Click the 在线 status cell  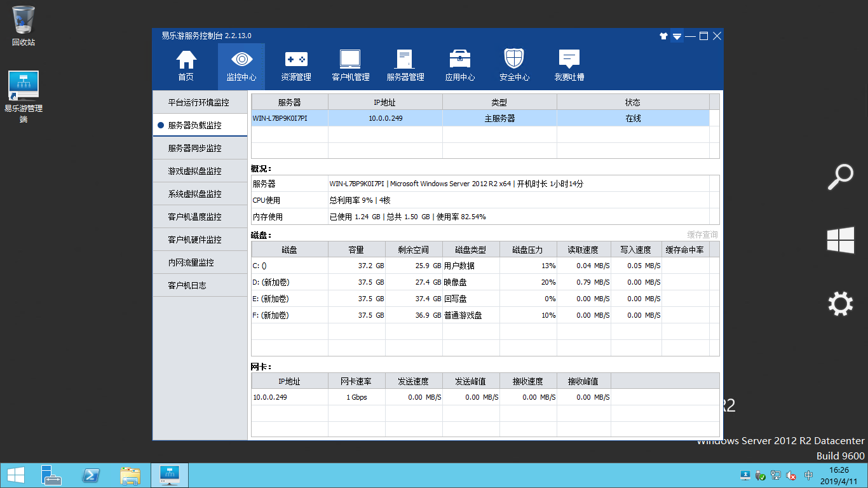point(633,118)
